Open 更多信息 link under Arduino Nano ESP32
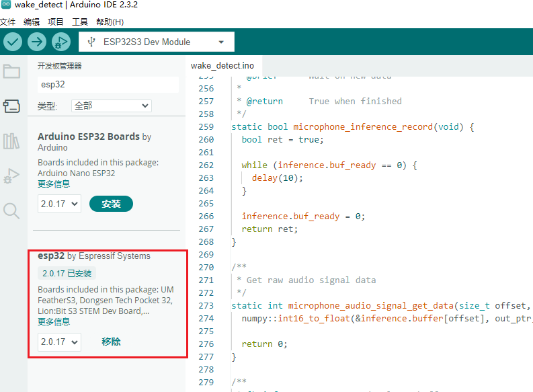This screenshot has height=392, width=533. pos(54,184)
